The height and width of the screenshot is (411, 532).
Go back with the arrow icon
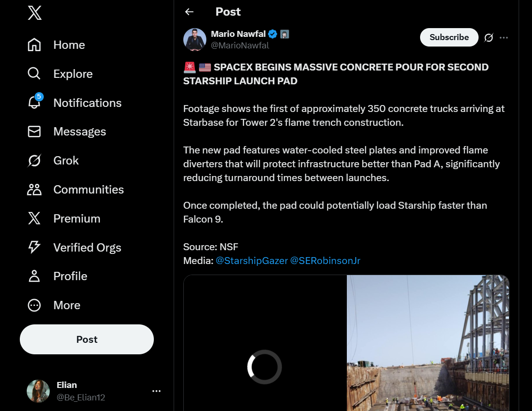pos(189,12)
